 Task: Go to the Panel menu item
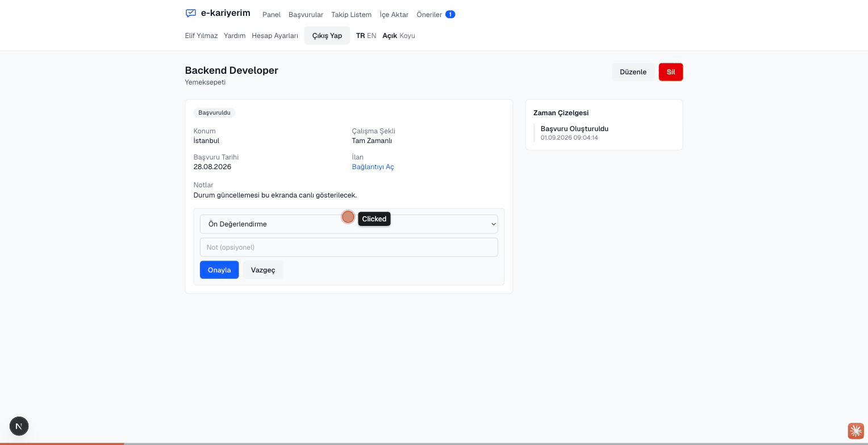272,15
